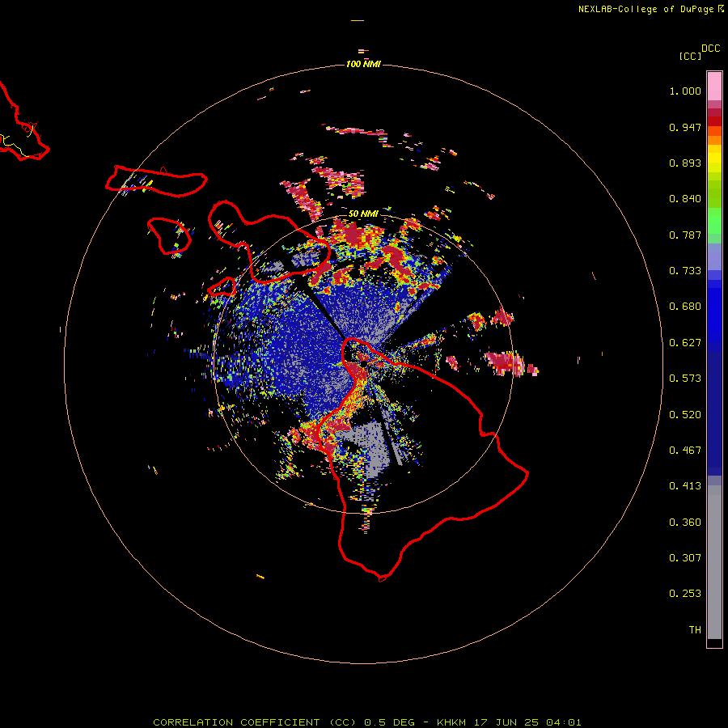Select the 0.787 legend value
This screenshot has width=728, height=728.
pyautogui.click(x=685, y=235)
